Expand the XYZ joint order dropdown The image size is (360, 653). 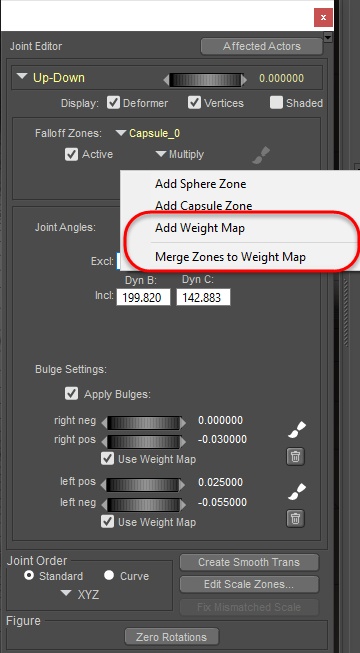[80, 595]
